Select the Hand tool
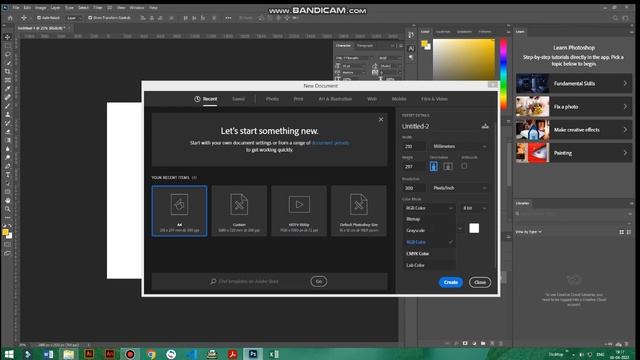Viewport: 640px width, 360px height. [7, 200]
